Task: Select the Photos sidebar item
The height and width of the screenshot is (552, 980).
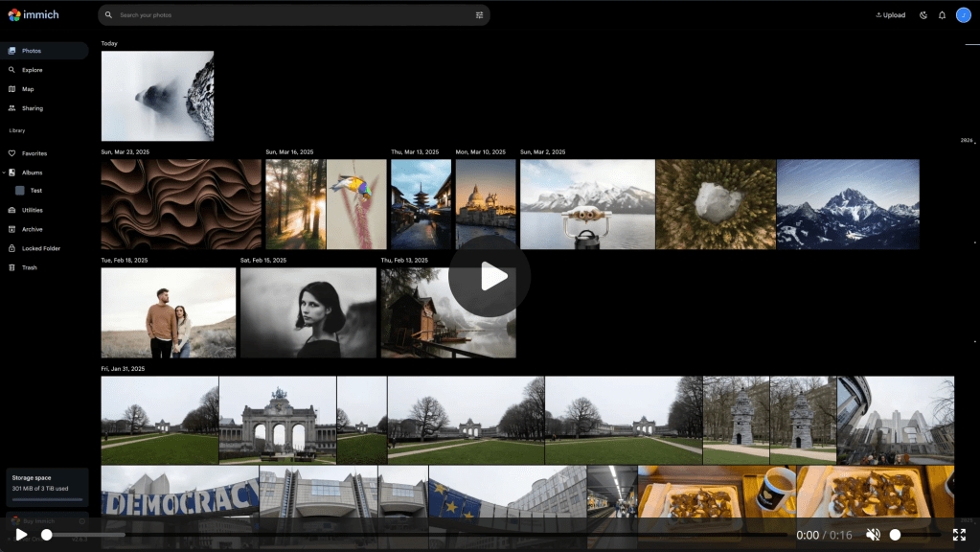Action: 32,51
